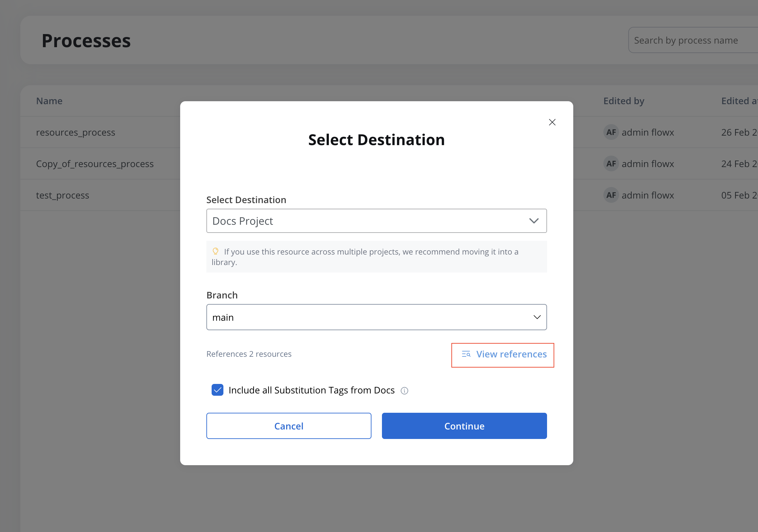This screenshot has width=758, height=532.
Task: Click the lightbulb tip icon
Action: click(x=216, y=251)
